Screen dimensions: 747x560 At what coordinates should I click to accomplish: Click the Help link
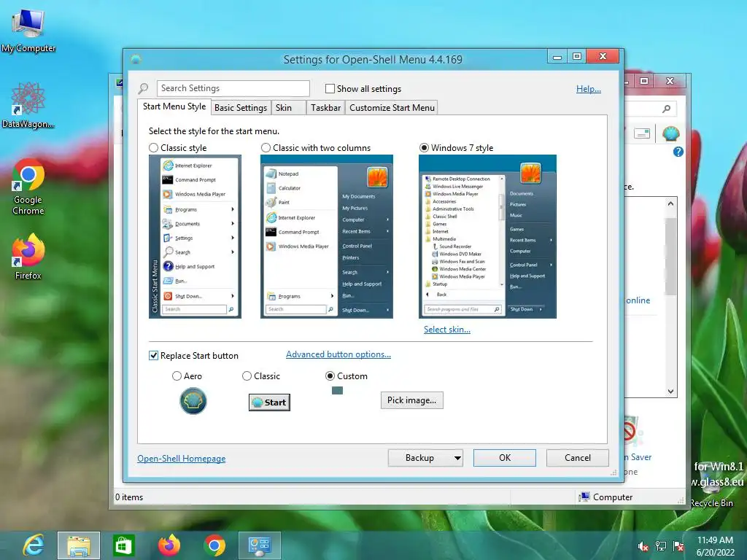pos(589,88)
